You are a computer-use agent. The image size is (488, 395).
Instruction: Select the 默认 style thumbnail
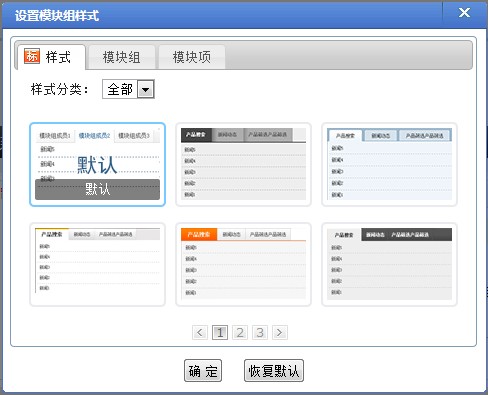(97, 165)
